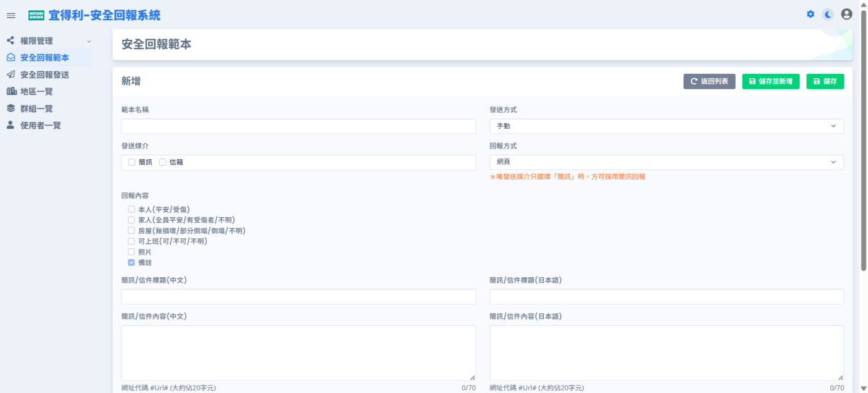Click the 返回列表 button
Image resolution: width=868 pixels, height=393 pixels.
[x=710, y=82]
